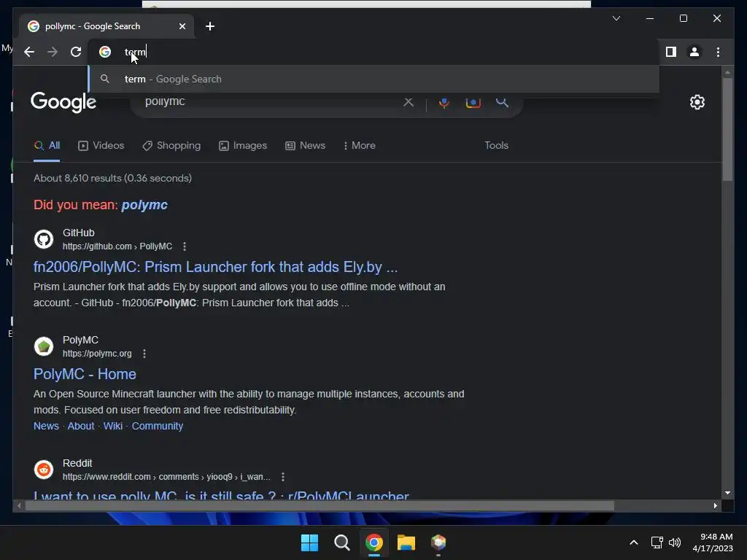
Task: Toggle Chrome side panel icon
Action: (671, 52)
